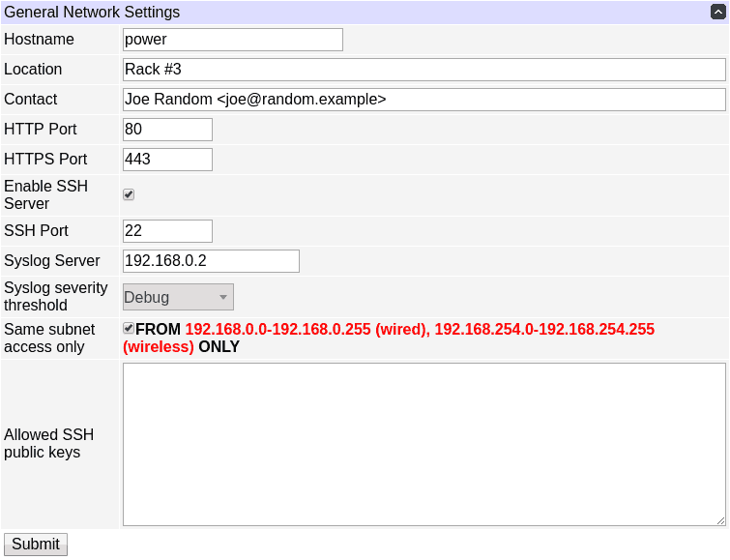Click the Enable SSH Server label
The height and width of the screenshot is (560, 730).
pos(45,194)
